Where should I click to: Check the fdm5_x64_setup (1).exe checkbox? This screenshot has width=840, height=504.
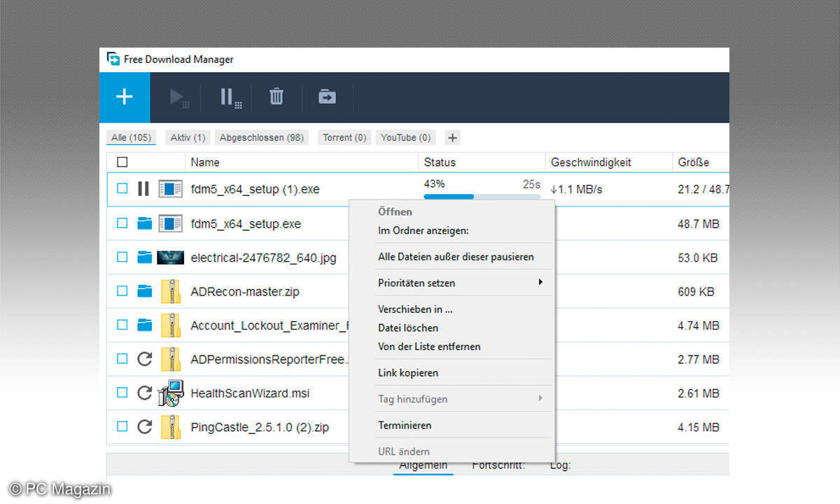122,189
